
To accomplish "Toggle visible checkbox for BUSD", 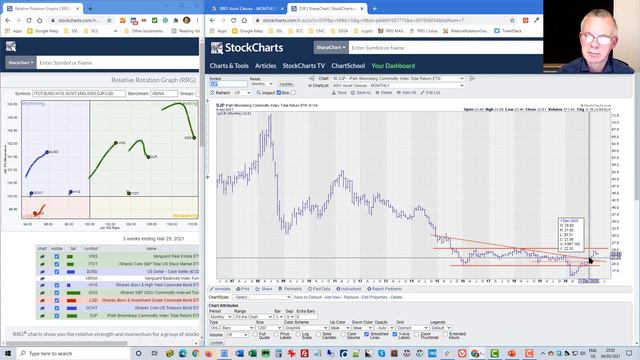I will point(57,271).
